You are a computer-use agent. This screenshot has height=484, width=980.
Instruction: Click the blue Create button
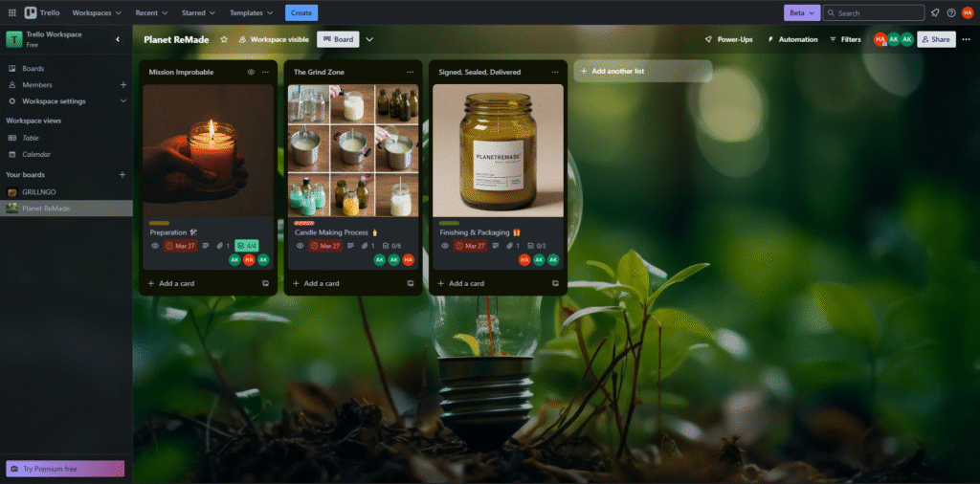pyautogui.click(x=301, y=13)
